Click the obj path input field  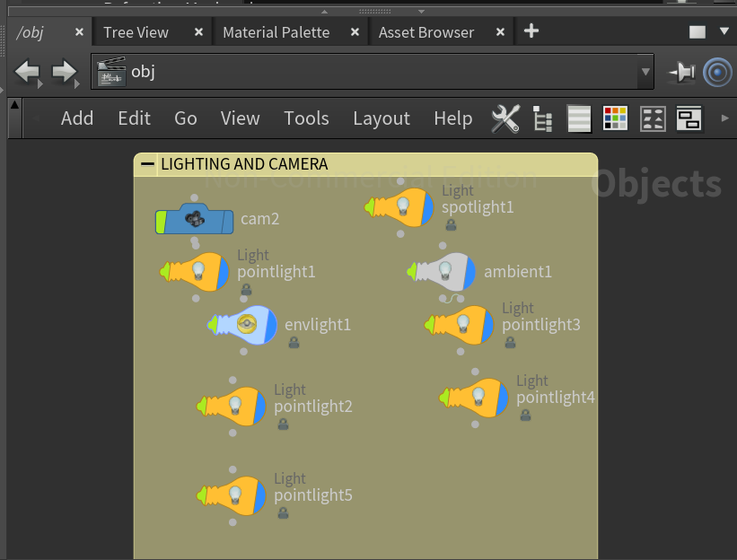(373, 72)
